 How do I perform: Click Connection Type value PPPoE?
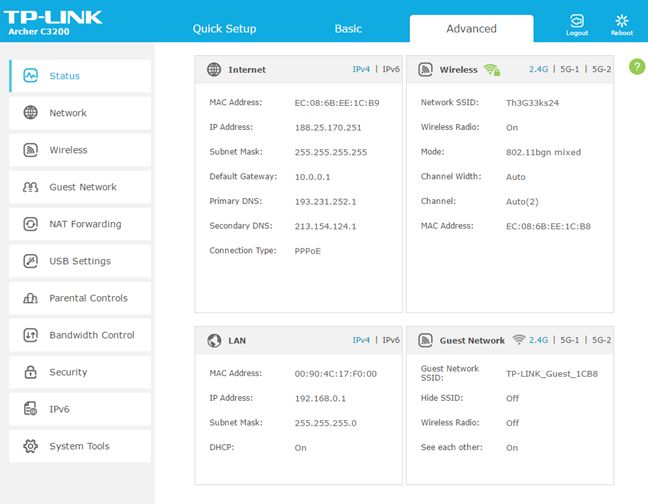[307, 251]
